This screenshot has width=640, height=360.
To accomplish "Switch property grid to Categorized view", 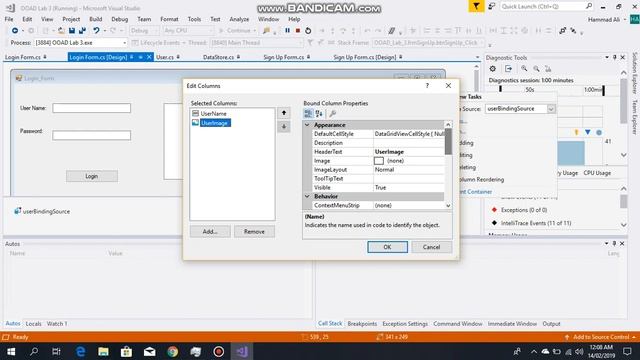I will 309,113.
